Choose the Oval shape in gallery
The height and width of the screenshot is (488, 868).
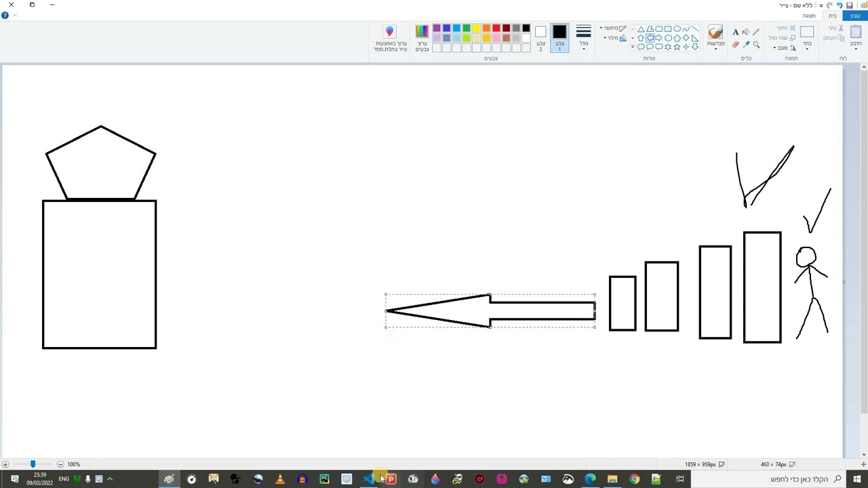[677, 28]
